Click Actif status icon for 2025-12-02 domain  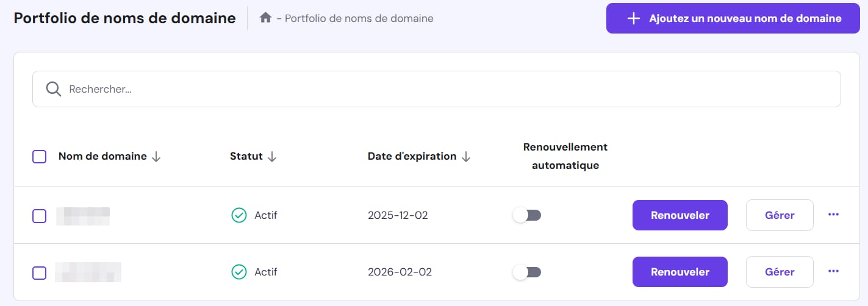coord(239,215)
